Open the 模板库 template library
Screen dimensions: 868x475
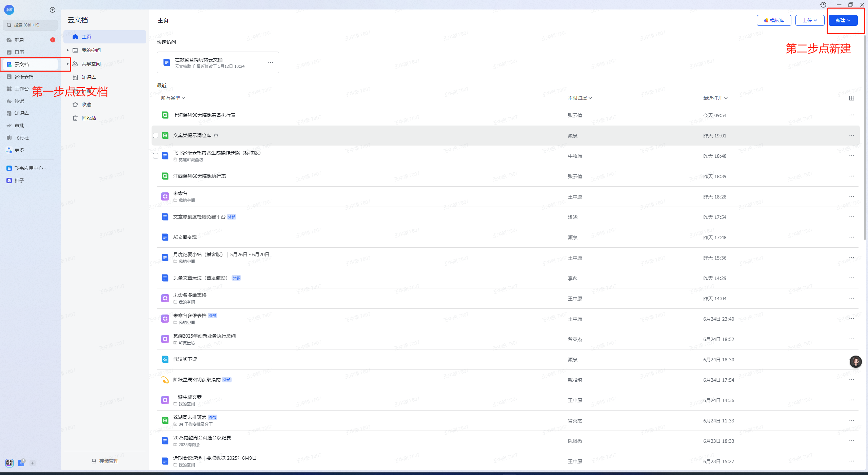pyautogui.click(x=774, y=20)
